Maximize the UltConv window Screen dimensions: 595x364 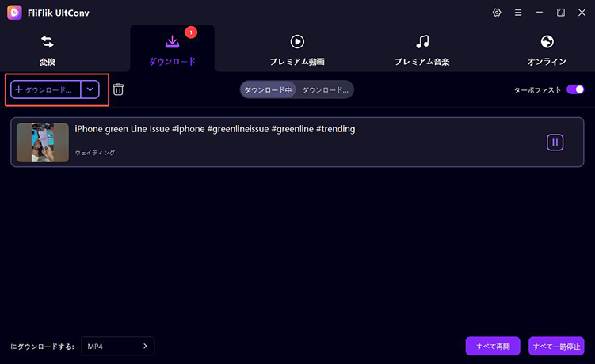click(x=560, y=13)
